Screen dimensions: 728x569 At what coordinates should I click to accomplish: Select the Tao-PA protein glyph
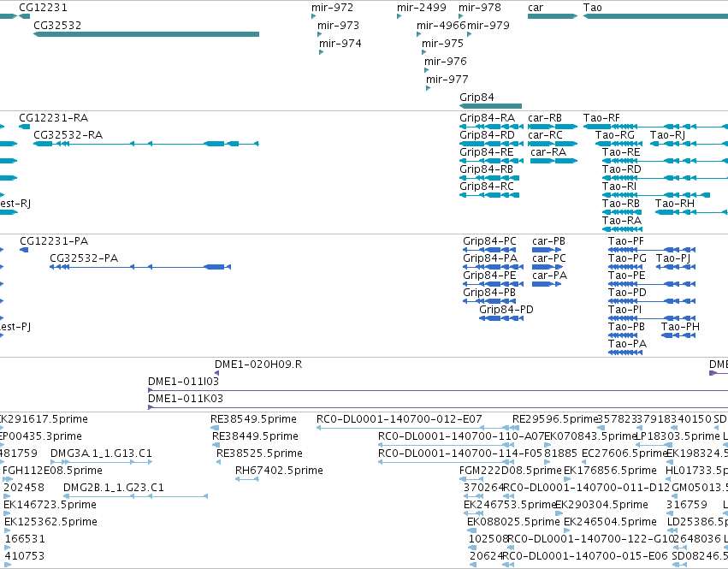coord(625,353)
